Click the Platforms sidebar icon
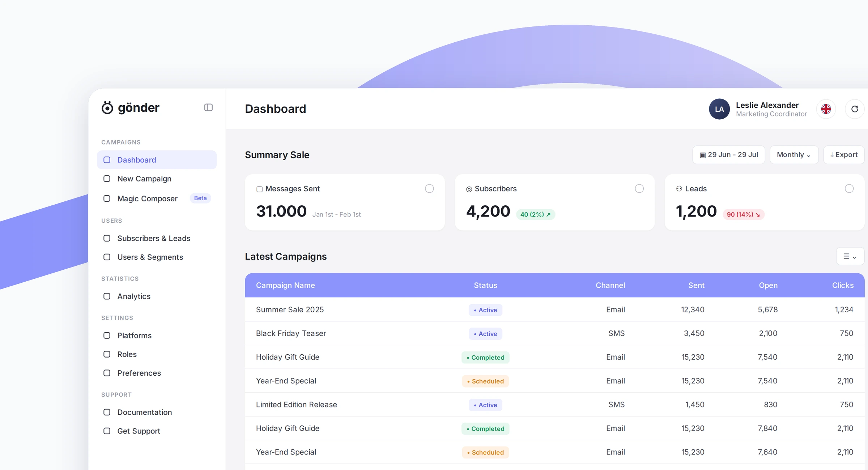This screenshot has height=470, width=868. tap(107, 336)
